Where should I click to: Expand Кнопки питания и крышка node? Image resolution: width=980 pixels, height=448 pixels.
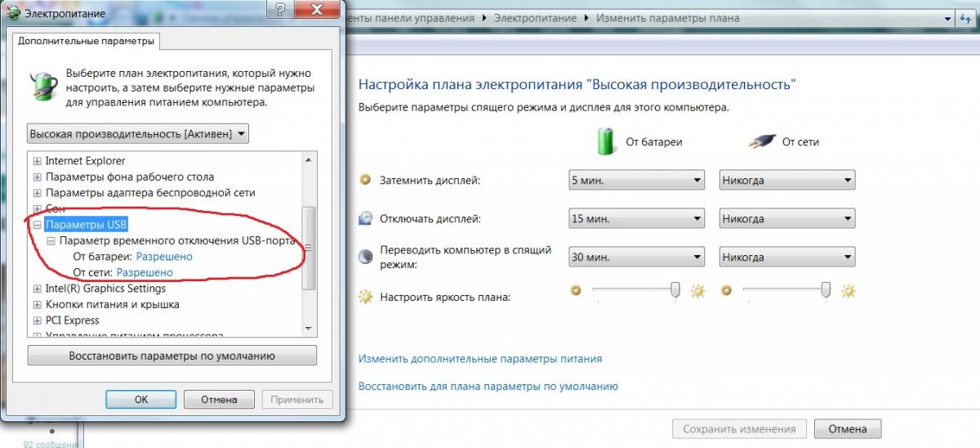point(37,304)
